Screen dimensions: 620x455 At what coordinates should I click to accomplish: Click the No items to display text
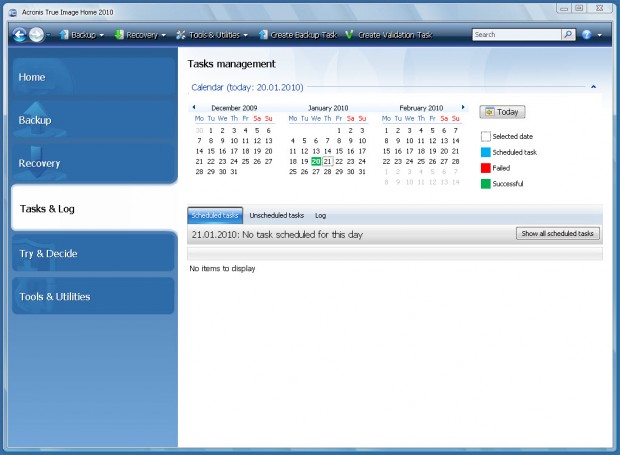click(x=222, y=268)
